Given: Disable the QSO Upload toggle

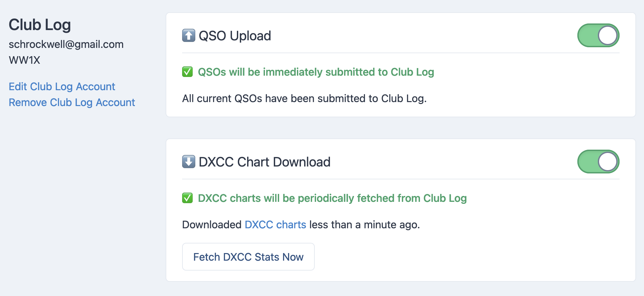Looking at the screenshot, I should click(598, 35).
